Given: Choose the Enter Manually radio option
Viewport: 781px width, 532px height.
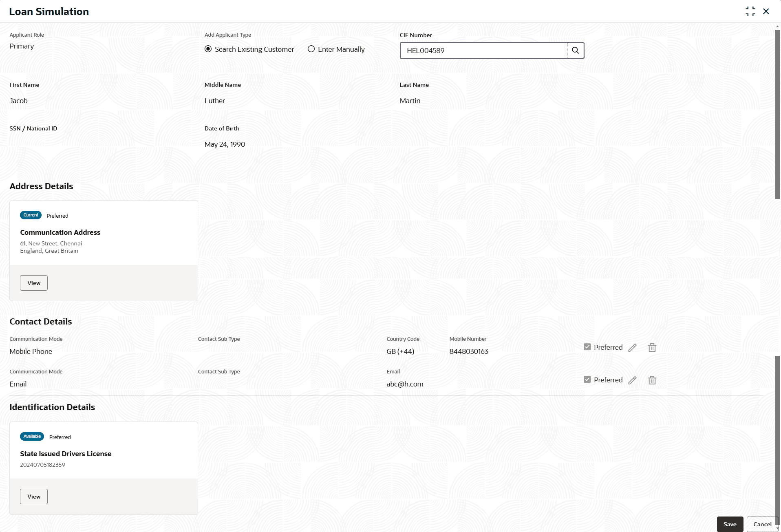Looking at the screenshot, I should tap(311, 49).
